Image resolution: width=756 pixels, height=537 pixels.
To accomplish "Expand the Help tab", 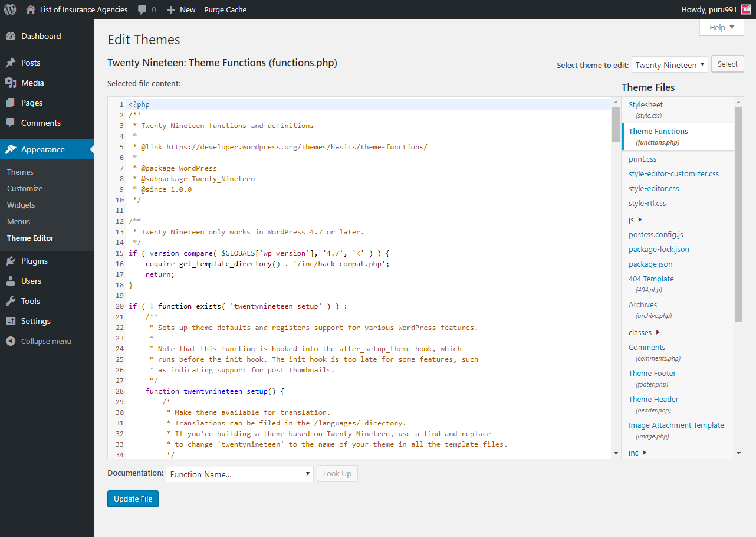I will coord(722,27).
